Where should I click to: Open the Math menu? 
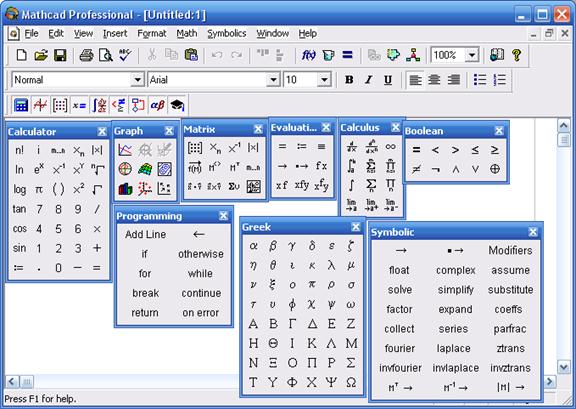[x=187, y=34]
